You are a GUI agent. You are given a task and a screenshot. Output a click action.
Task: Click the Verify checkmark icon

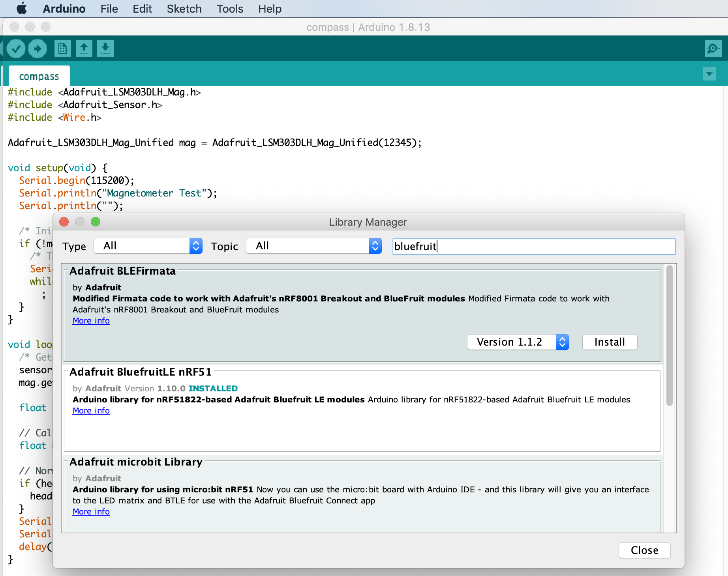(16, 49)
